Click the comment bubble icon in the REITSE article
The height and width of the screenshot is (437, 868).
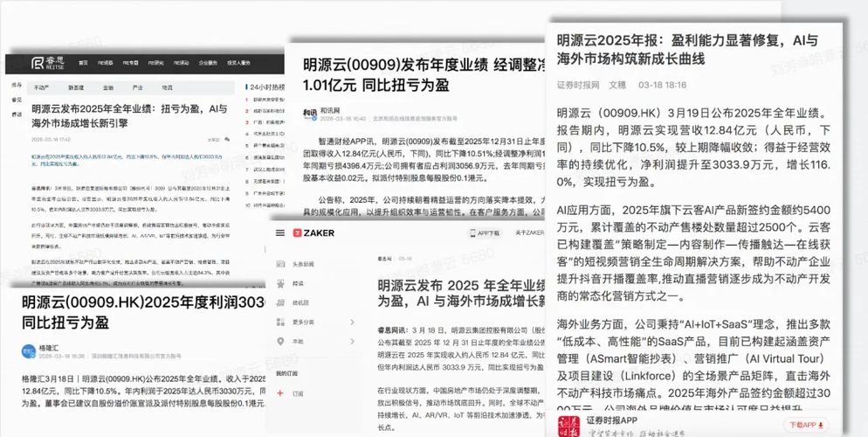227,139
